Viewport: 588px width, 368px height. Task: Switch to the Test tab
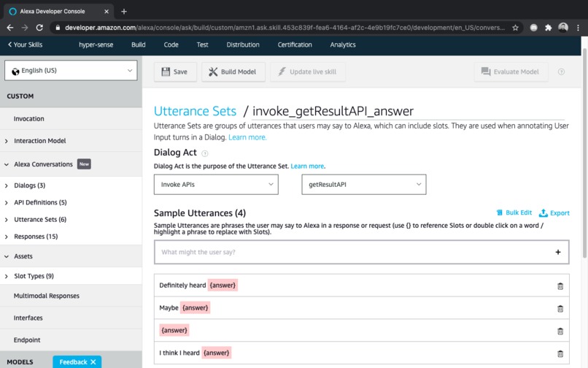pos(203,45)
